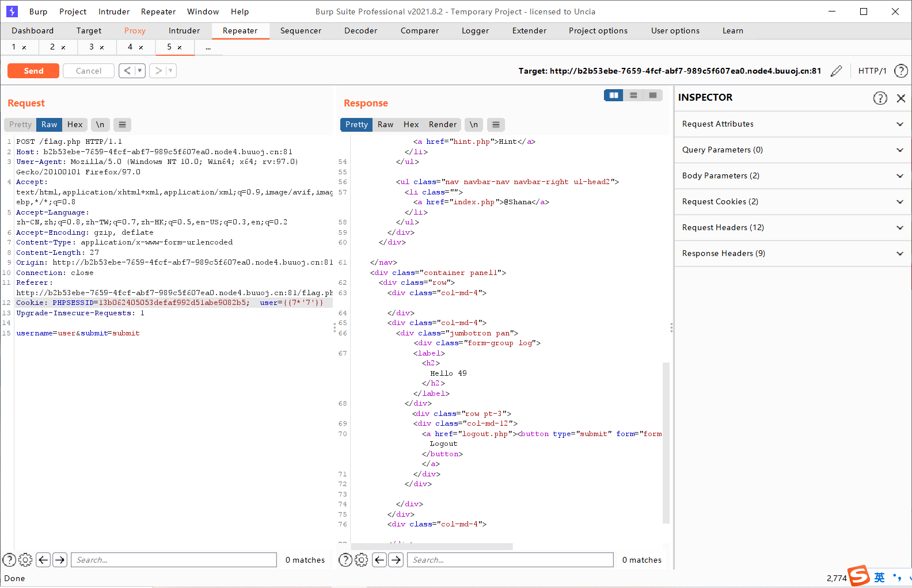Screen dimensions: 912x588
Task: Open Project options tab
Action: pyautogui.click(x=598, y=30)
